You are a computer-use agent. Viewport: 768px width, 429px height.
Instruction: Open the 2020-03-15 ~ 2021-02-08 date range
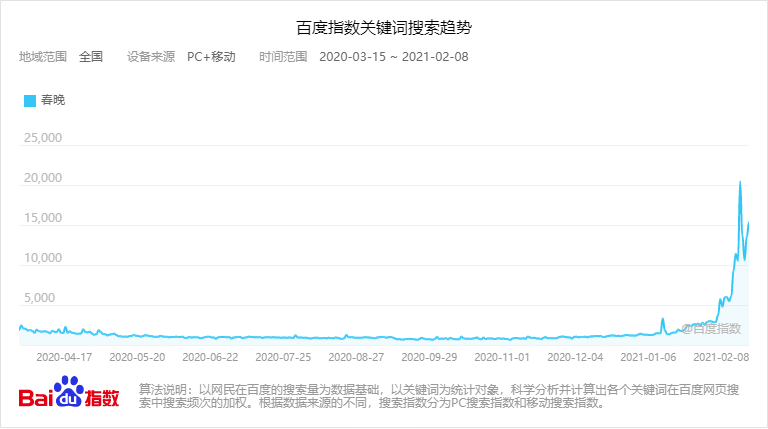pyautogui.click(x=393, y=56)
